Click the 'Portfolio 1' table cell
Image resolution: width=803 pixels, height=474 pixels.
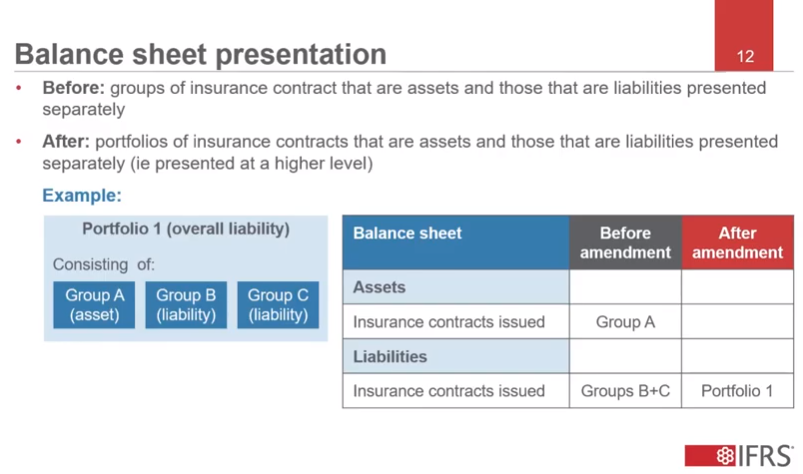(x=737, y=391)
